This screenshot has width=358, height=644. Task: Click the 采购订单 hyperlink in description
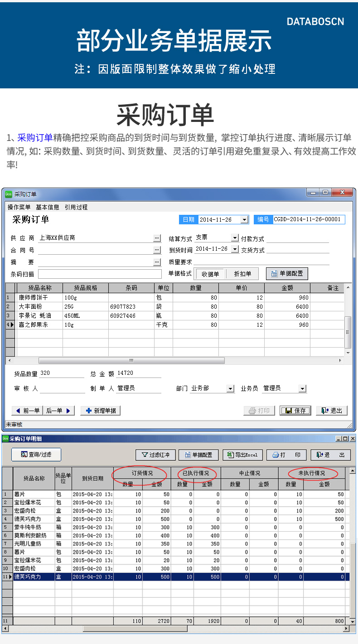click(35, 138)
